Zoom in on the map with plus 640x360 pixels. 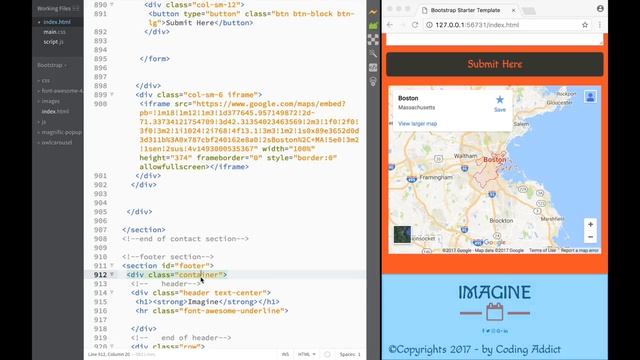[590, 224]
